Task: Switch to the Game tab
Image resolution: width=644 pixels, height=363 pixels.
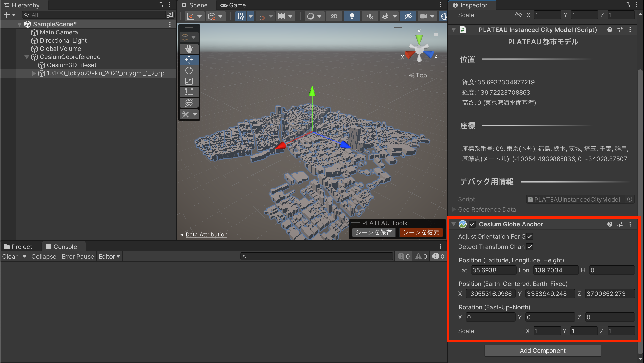Action: pos(233,5)
